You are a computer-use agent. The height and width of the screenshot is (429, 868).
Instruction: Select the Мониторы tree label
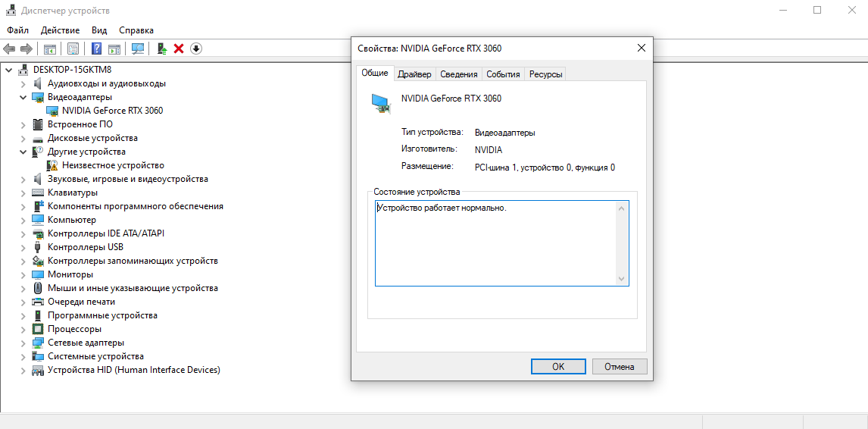(x=70, y=274)
